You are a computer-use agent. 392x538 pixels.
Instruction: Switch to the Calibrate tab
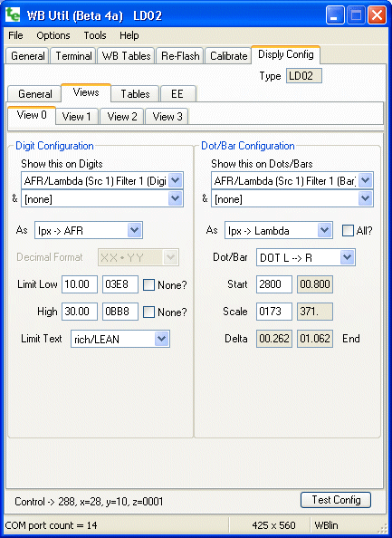click(229, 56)
